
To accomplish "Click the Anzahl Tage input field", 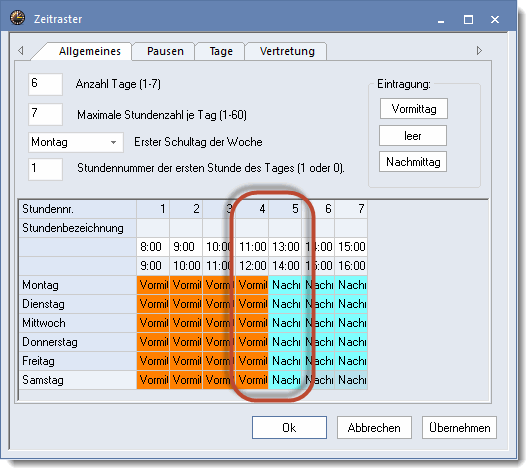I will pyautogui.click(x=45, y=84).
